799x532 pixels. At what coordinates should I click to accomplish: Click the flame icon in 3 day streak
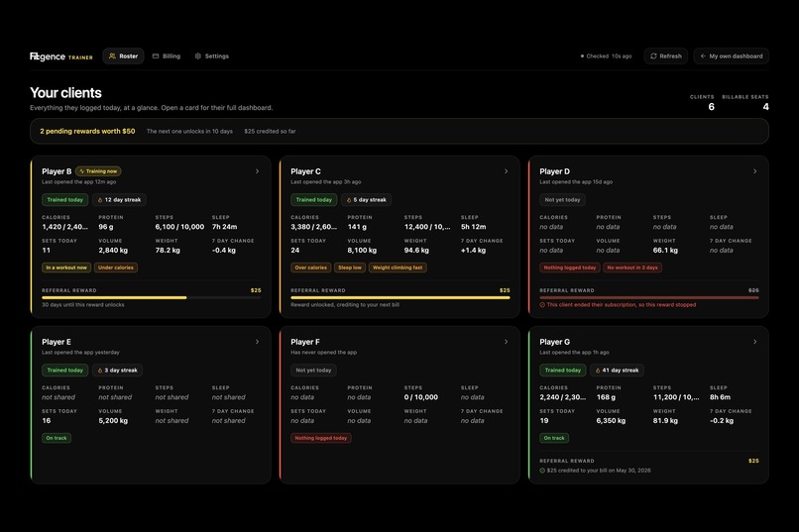pyautogui.click(x=100, y=371)
